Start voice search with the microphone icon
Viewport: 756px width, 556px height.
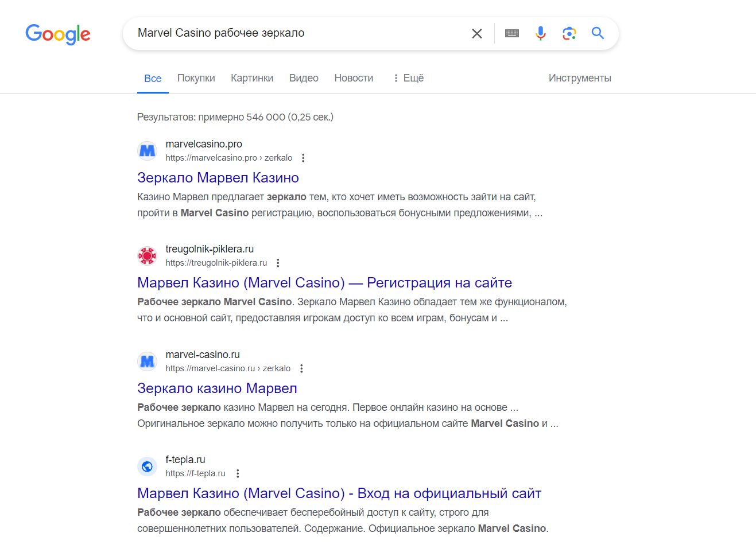541,33
